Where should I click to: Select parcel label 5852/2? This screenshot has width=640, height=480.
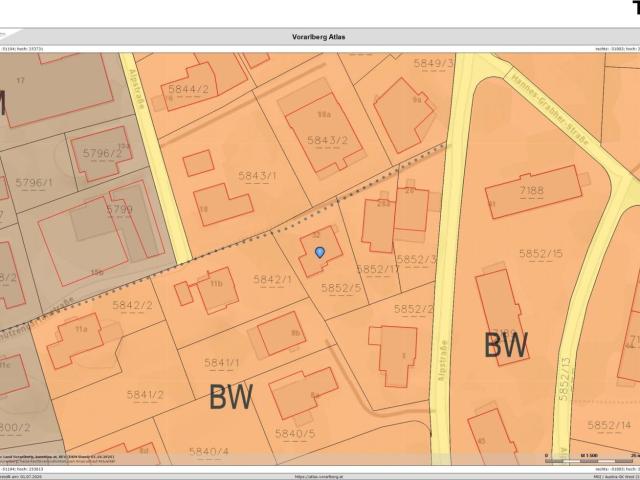tap(413, 309)
